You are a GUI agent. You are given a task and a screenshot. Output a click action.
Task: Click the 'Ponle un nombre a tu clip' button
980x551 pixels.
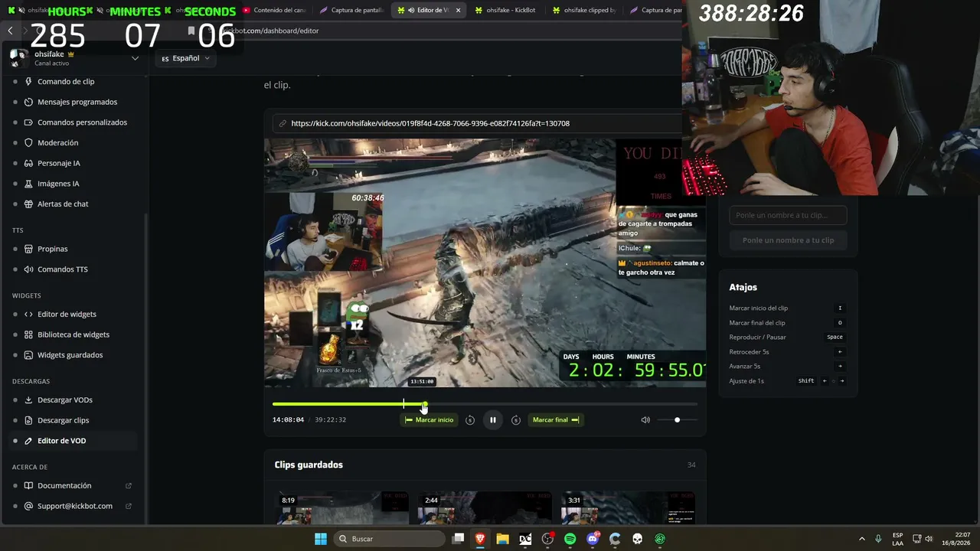click(788, 240)
